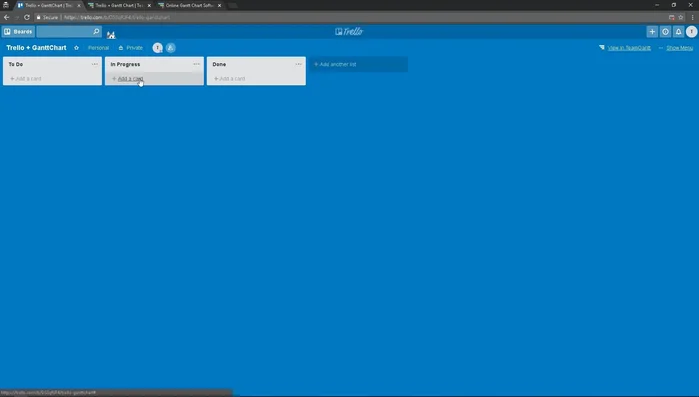Open the Chrome three-dot menu
This screenshot has height=397, width=699.
[692, 17]
